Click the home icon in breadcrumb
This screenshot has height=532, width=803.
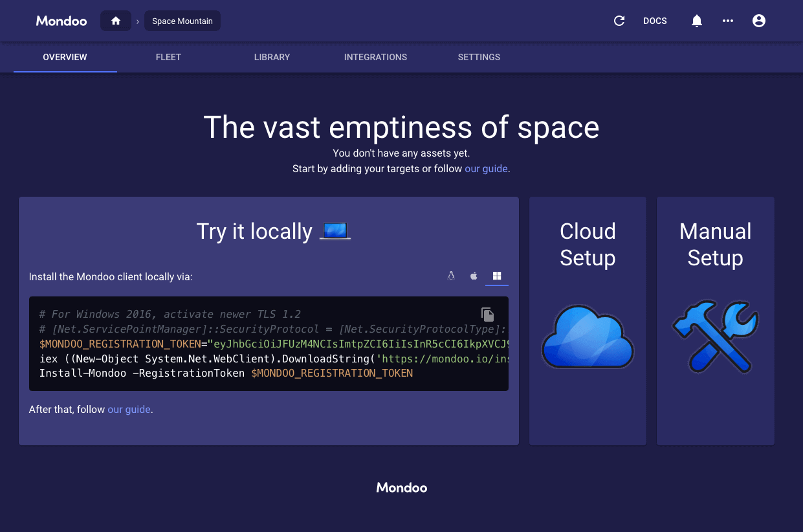point(116,21)
